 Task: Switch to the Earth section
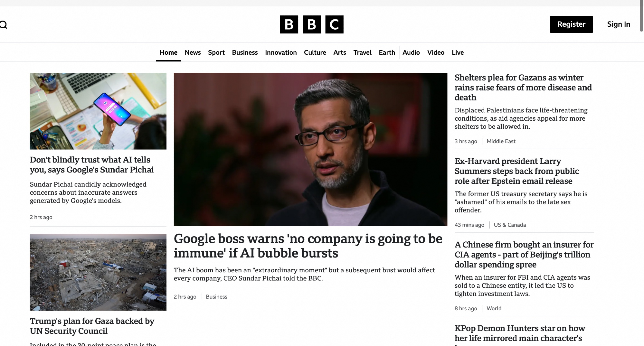click(387, 52)
